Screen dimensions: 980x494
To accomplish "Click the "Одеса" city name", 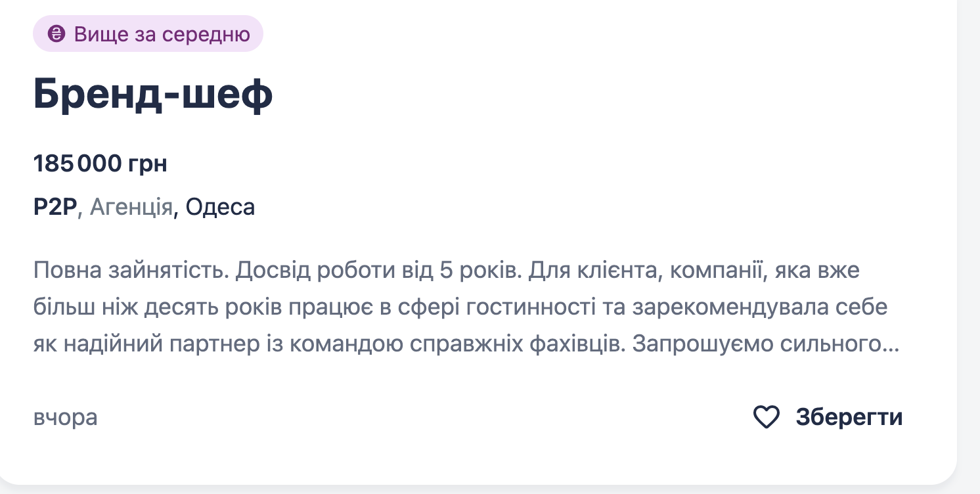I will (x=220, y=208).
